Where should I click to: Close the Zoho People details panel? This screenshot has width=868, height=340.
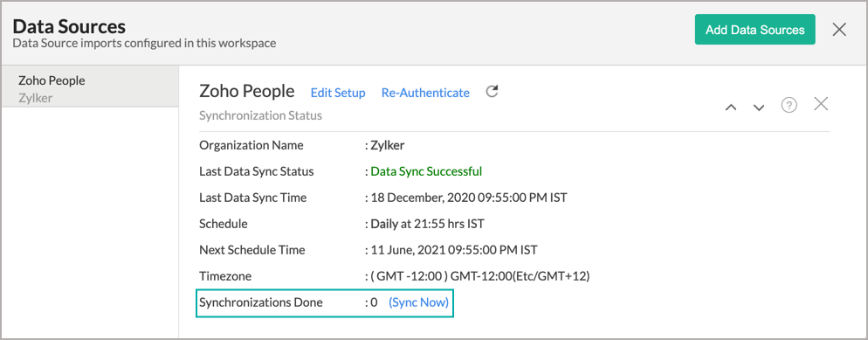click(x=821, y=103)
